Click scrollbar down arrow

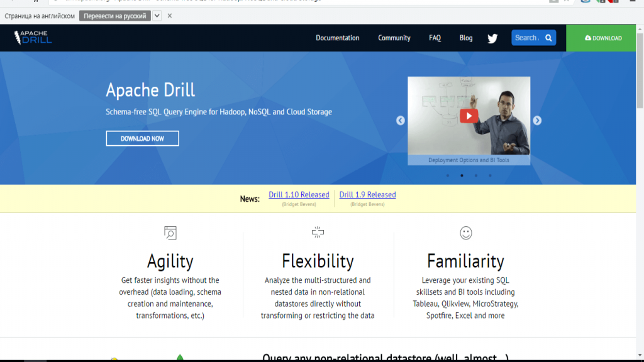(x=640, y=356)
